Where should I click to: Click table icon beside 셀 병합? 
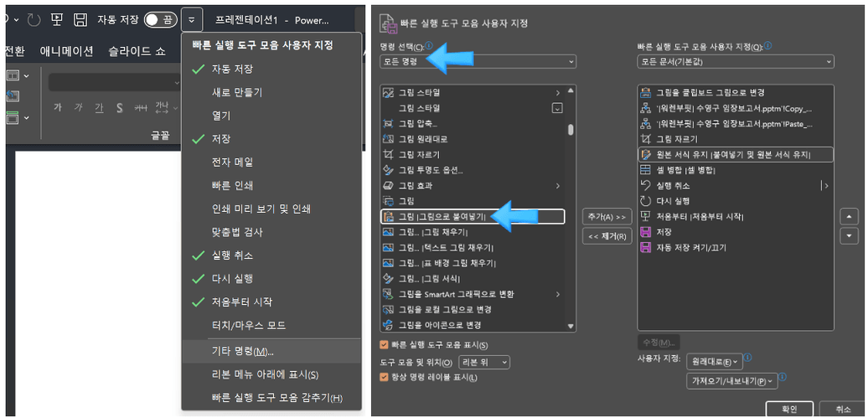click(x=645, y=170)
